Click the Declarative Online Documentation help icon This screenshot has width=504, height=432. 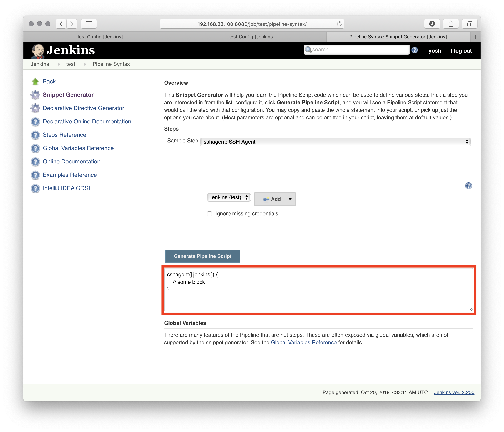click(x=35, y=122)
